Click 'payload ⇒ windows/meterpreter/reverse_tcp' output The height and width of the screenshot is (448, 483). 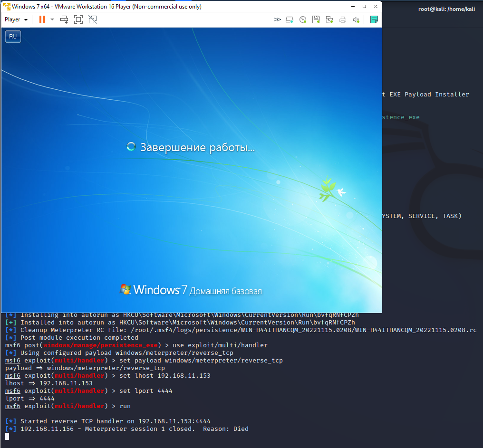[85, 368]
